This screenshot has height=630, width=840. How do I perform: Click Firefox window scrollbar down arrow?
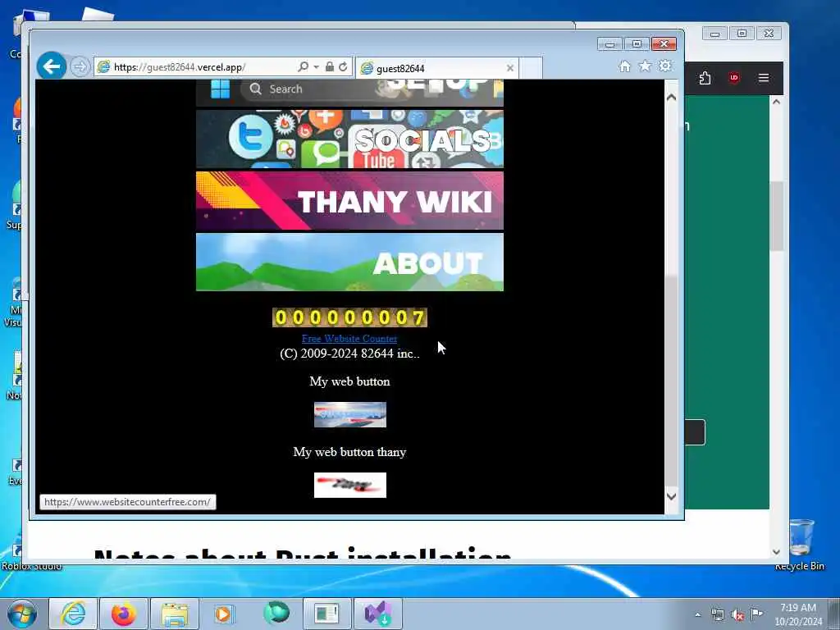[x=776, y=552]
